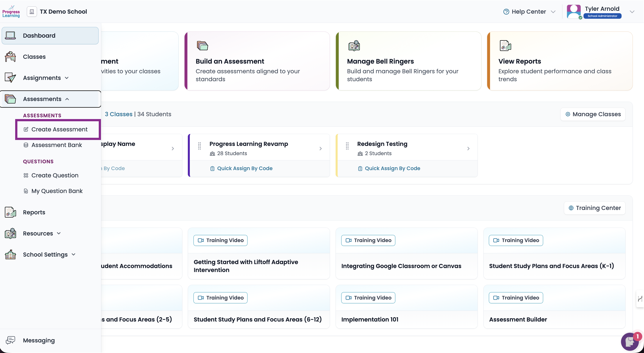Click the Assessments folder icon in sidebar

pos(10,99)
